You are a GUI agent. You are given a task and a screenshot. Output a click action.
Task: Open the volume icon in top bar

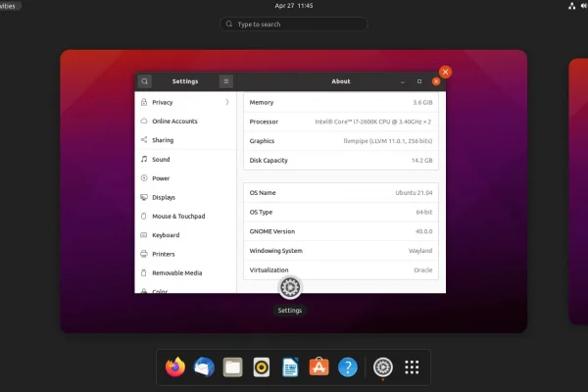point(584,6)
